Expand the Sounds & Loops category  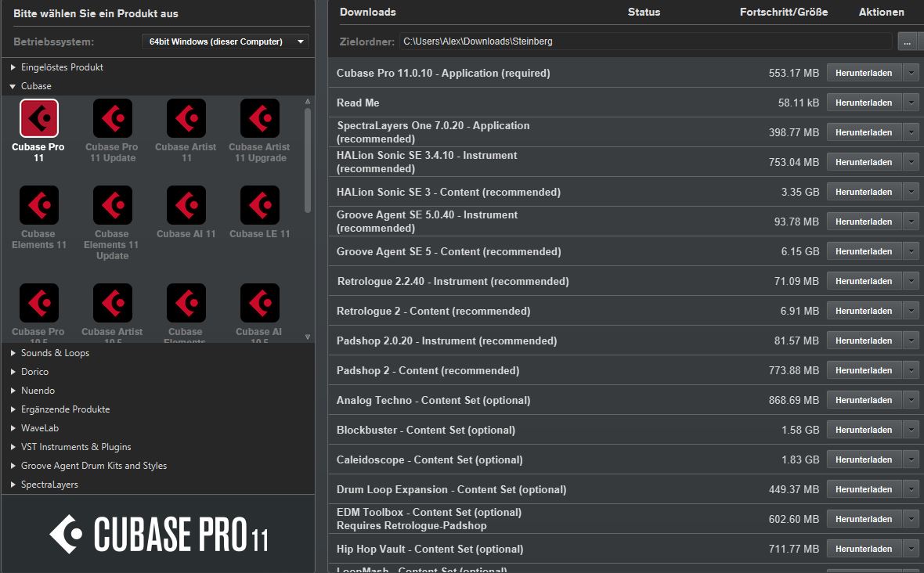pyautogui.click(x=13, y=353)
